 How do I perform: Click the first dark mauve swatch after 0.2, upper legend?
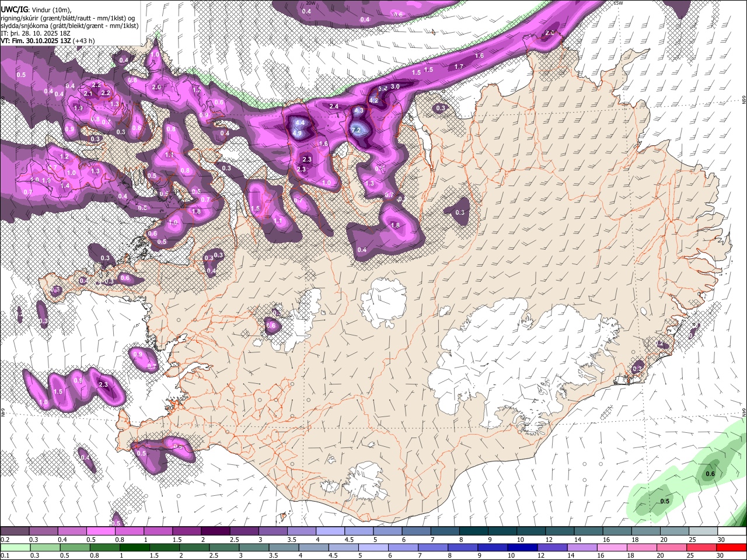click(x=14, y=531)
